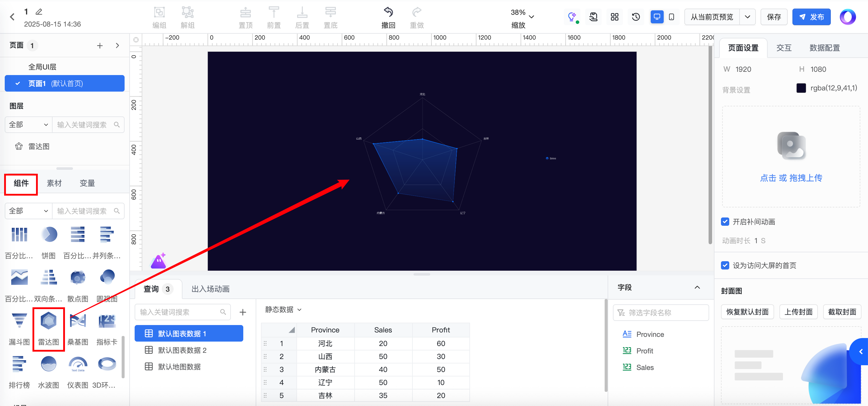Screen dimensions: 868x406
Task: Click the 撤回 undo icon
Action: click(x=388, y=12)
